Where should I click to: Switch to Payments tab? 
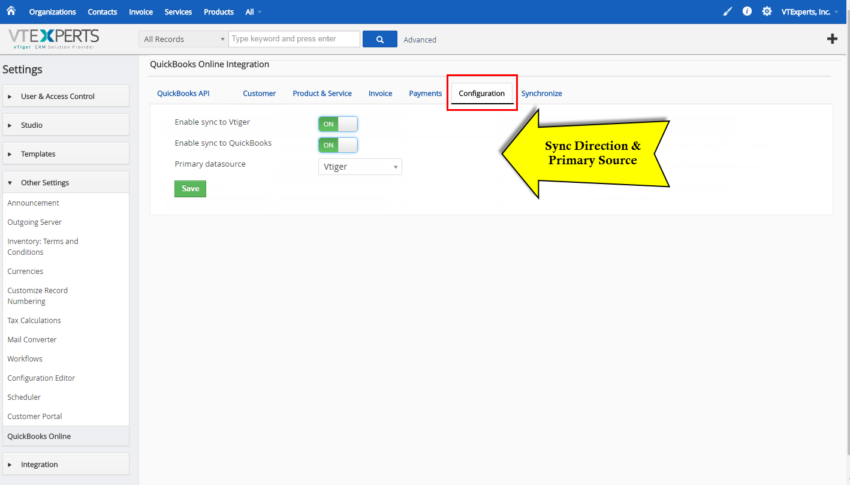425,93
